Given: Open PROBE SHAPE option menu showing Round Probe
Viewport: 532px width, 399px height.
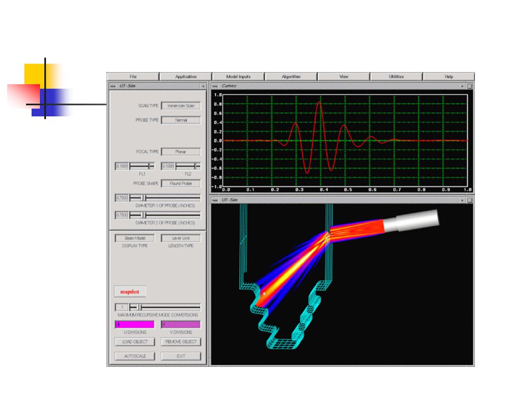Looking at the screenshot, I should tap(181, 183).
